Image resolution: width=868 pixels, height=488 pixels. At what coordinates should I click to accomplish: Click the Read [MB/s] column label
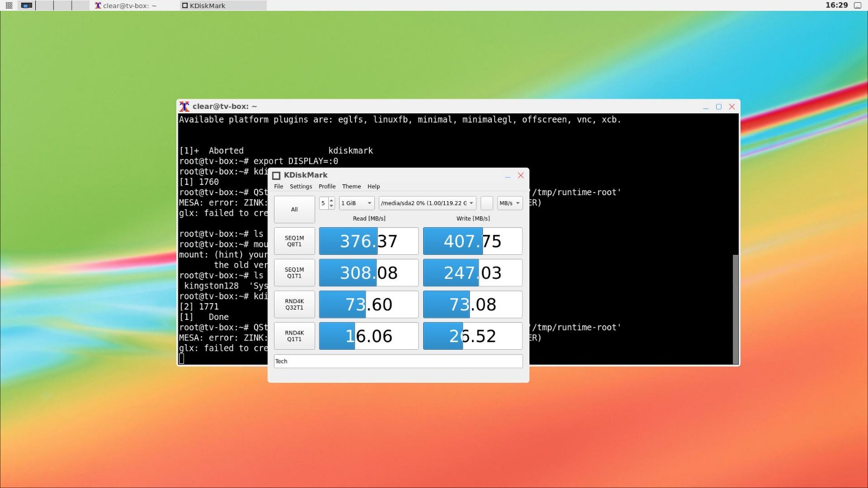tap(369, 219)
